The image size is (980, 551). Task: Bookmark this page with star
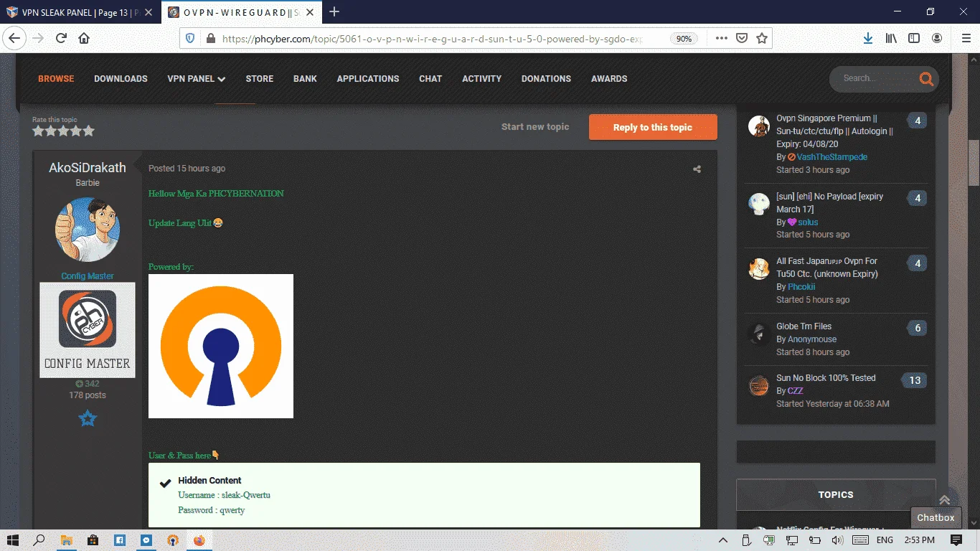(x=762, y=38)
